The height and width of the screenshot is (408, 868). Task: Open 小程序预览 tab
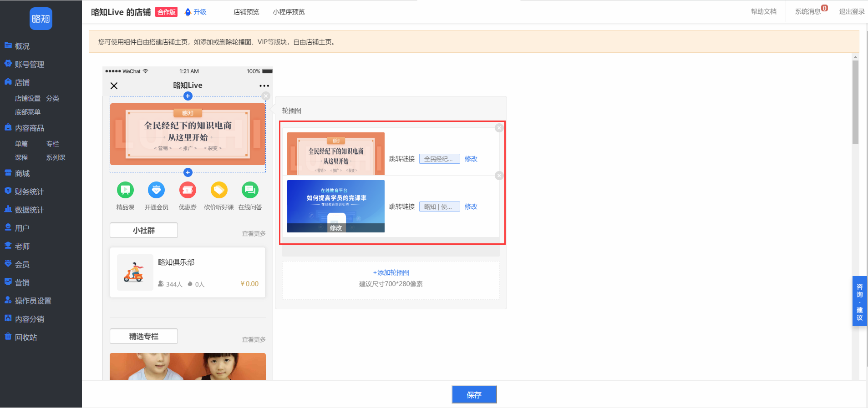click(289, 12)
